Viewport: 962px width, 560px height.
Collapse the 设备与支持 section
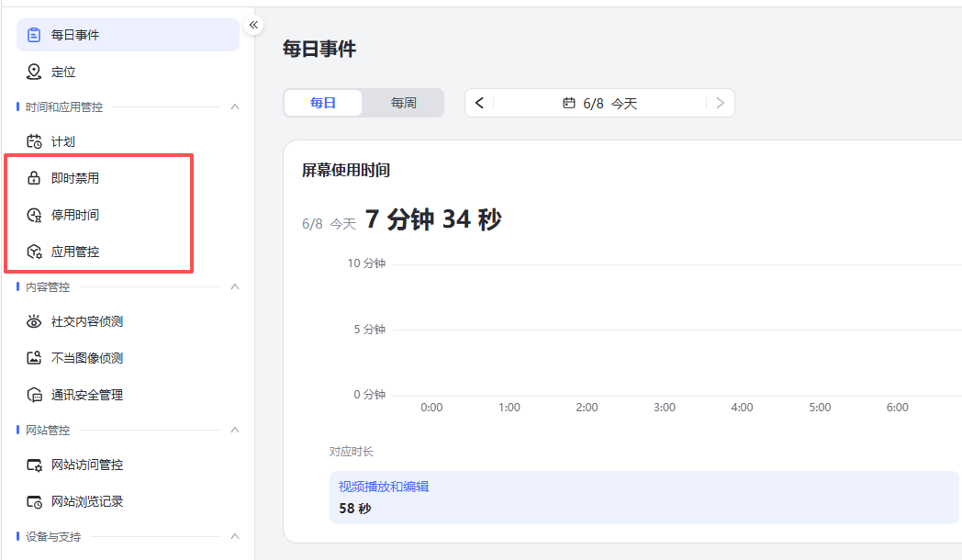tap(235, 537)
